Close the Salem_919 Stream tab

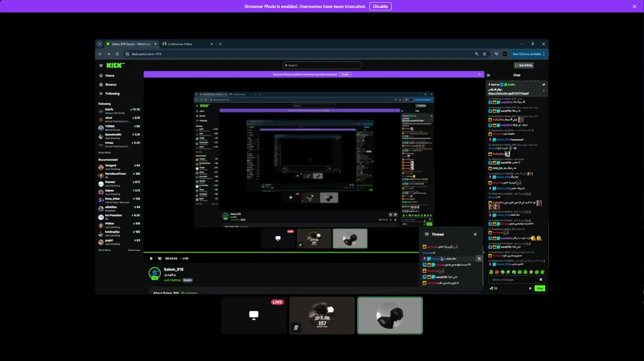(155, 44)
